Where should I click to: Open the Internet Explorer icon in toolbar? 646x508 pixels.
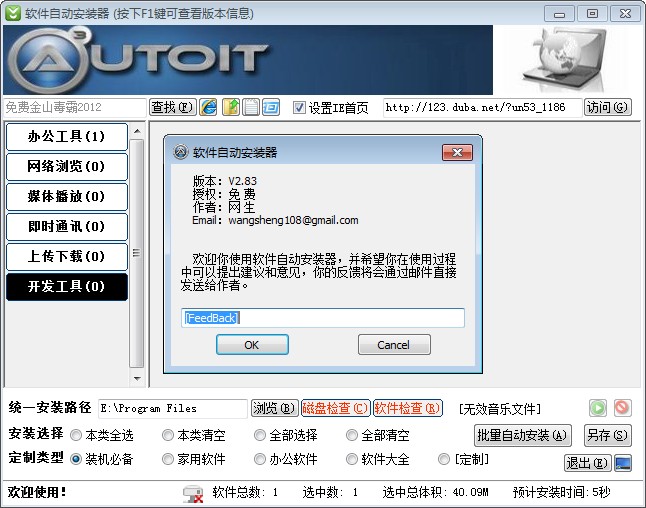(209, 107)
